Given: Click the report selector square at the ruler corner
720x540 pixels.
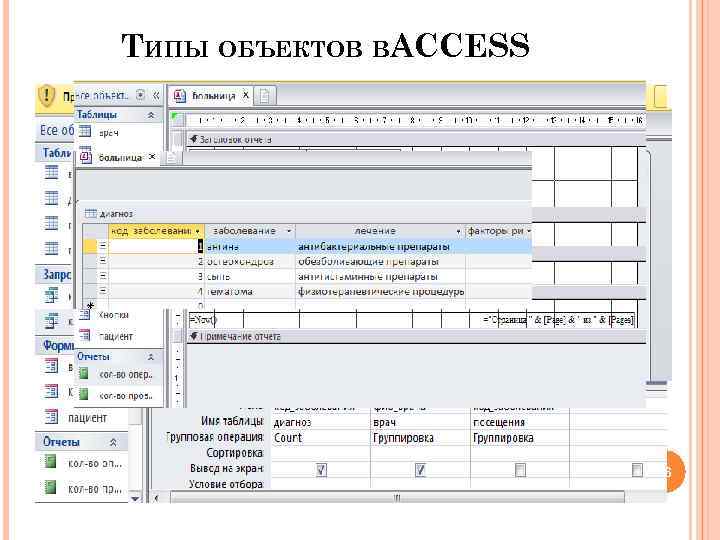Looking at the screenshot, I should coord(176,119).
